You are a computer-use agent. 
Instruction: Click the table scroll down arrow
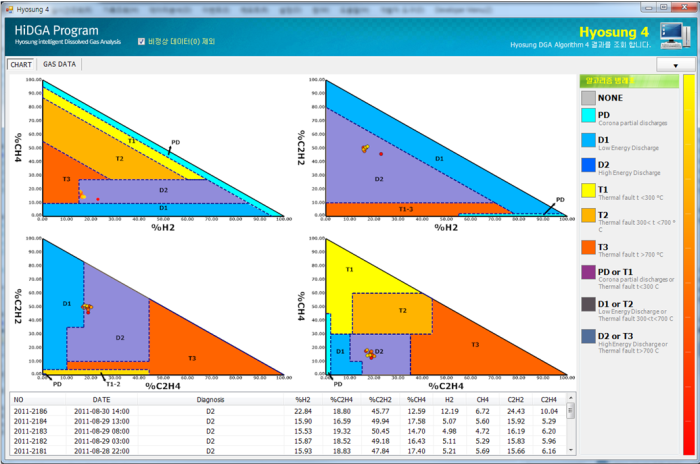571,450
